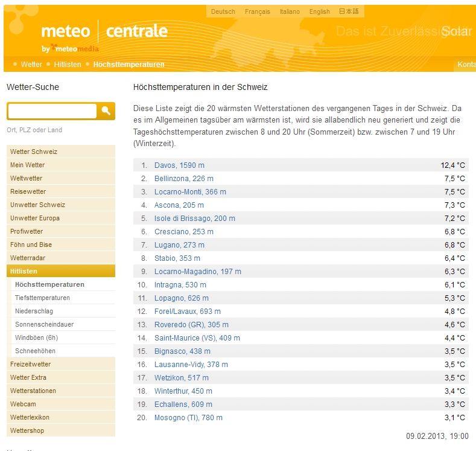Screen dimensions: 476x451
Task: Click into the Wetter-Suche input field
Action: [52, 111]
